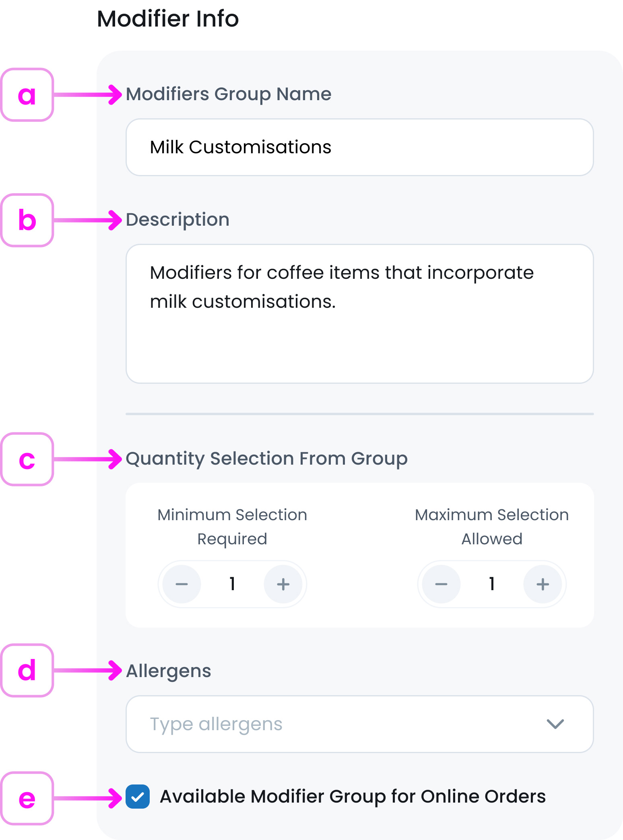Click inside the Description text area

click(359, 314)
